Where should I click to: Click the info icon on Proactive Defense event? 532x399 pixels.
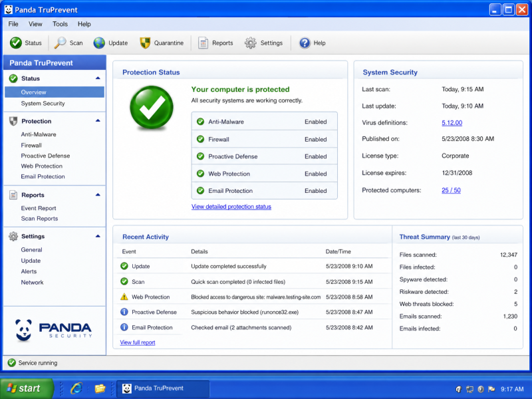(124, 312)
